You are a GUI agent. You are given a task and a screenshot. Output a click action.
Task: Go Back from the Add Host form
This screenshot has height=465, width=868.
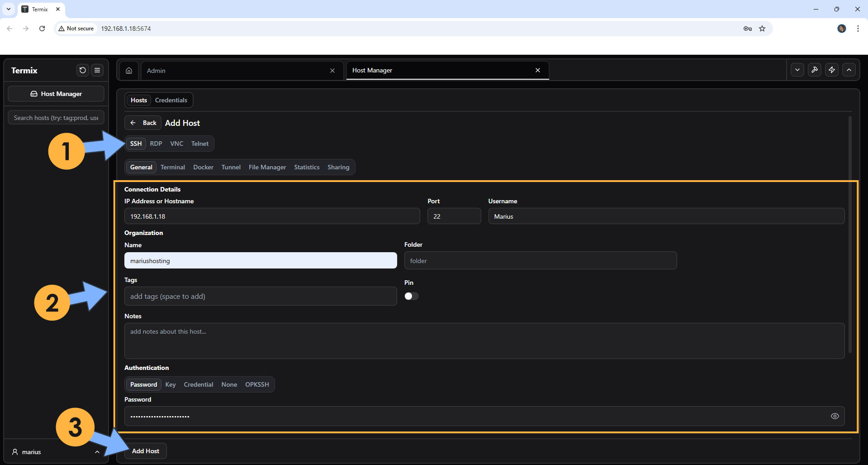tap(142, 123)
